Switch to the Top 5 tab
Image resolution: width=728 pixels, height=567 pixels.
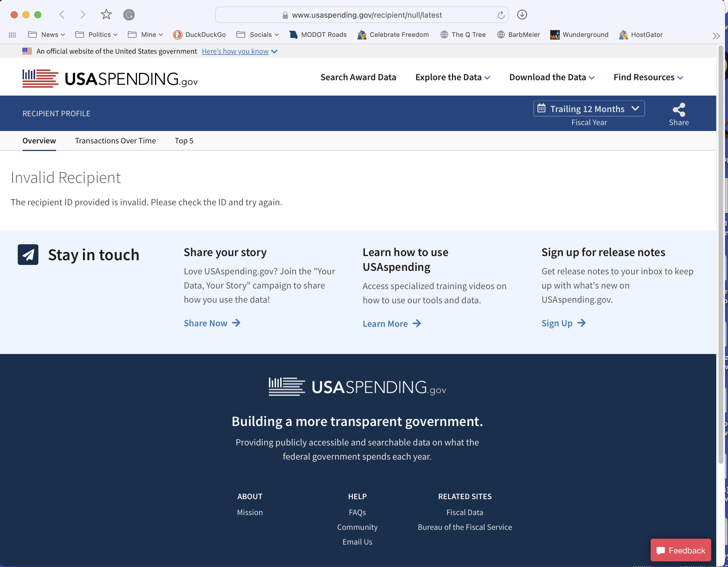(184, 141)
